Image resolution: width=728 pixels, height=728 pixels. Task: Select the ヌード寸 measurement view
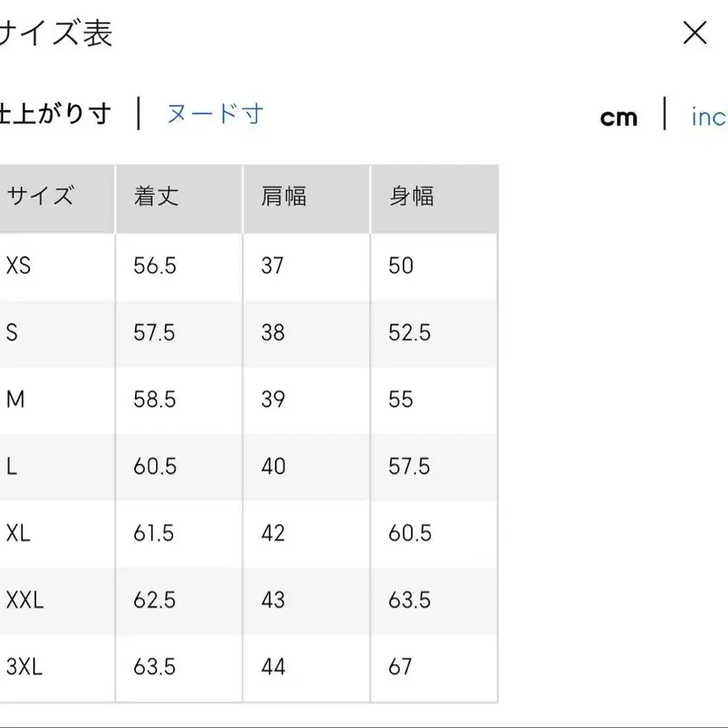[214, 114]
